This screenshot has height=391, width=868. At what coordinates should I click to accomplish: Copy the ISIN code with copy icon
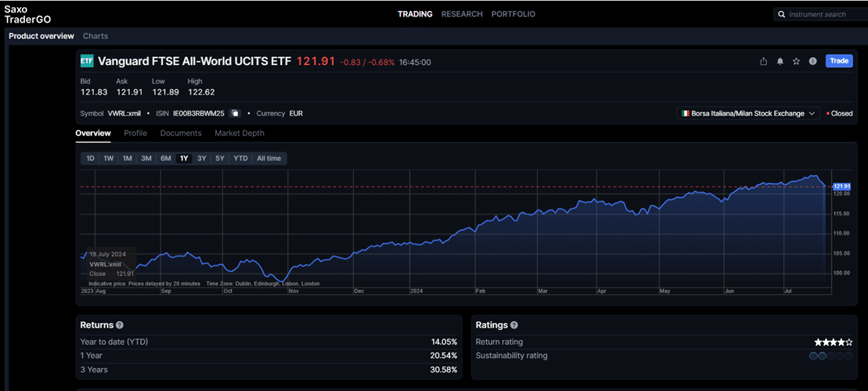(x=234, y=113)
